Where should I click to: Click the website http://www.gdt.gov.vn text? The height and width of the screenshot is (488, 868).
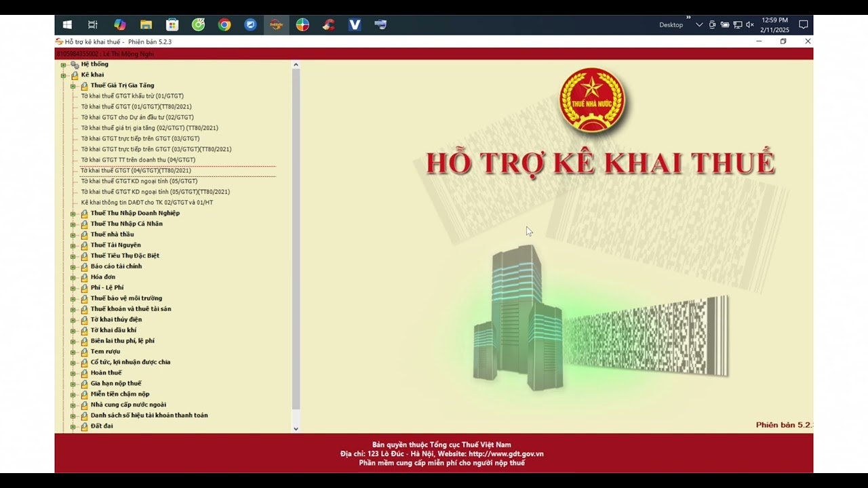point(506,454)
